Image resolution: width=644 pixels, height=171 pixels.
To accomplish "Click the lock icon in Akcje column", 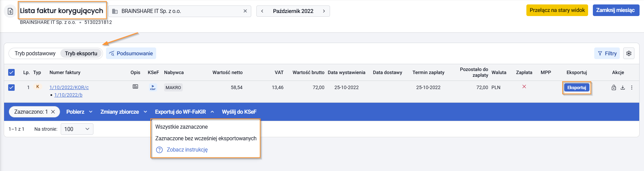I will 614,88.
